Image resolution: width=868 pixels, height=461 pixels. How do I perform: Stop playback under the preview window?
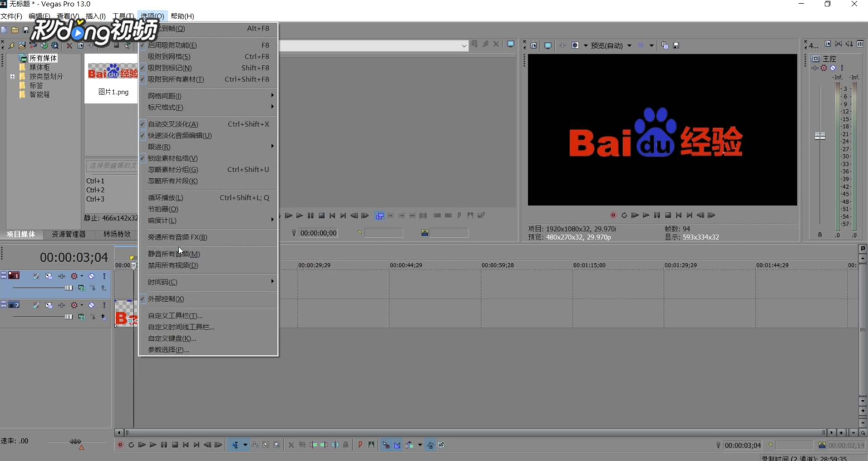click(668, 215)
